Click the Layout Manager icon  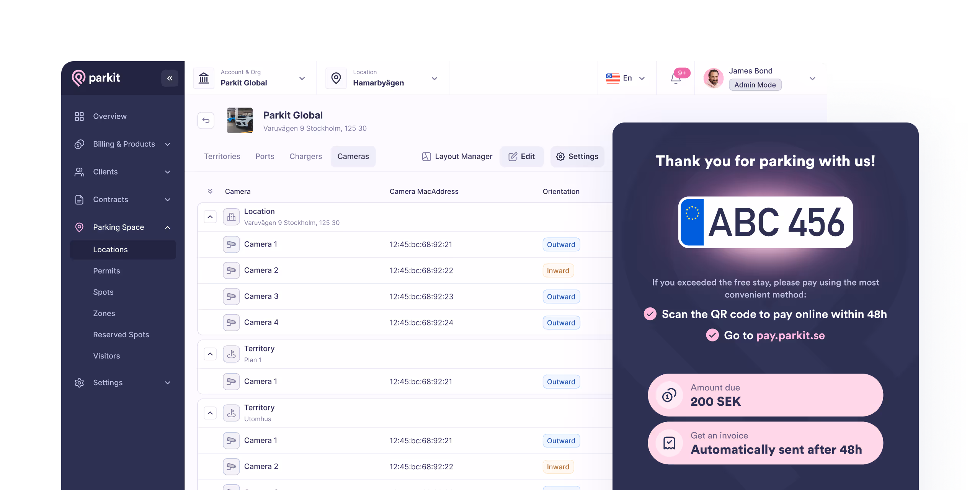coord(426,157)
